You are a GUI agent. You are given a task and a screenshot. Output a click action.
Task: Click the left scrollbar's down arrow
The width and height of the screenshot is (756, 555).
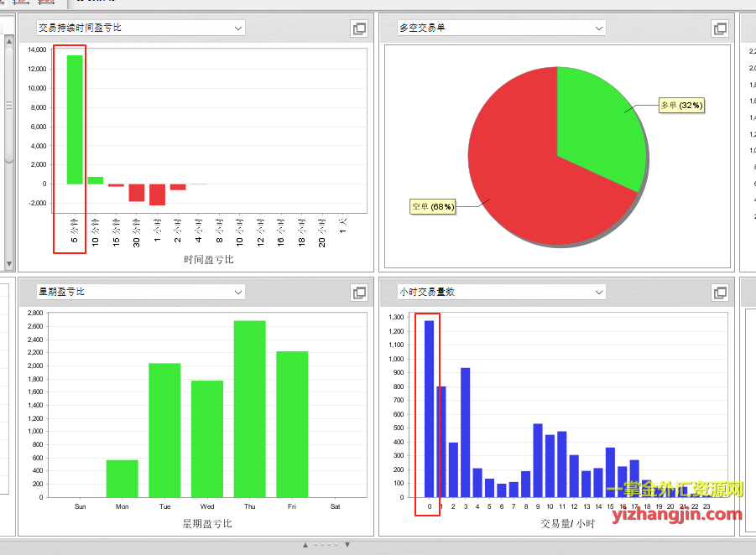tap(9, 264)
